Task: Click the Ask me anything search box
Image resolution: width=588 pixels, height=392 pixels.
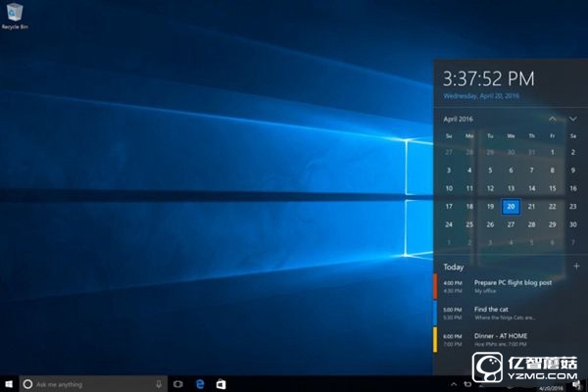Action: [88, 384]
